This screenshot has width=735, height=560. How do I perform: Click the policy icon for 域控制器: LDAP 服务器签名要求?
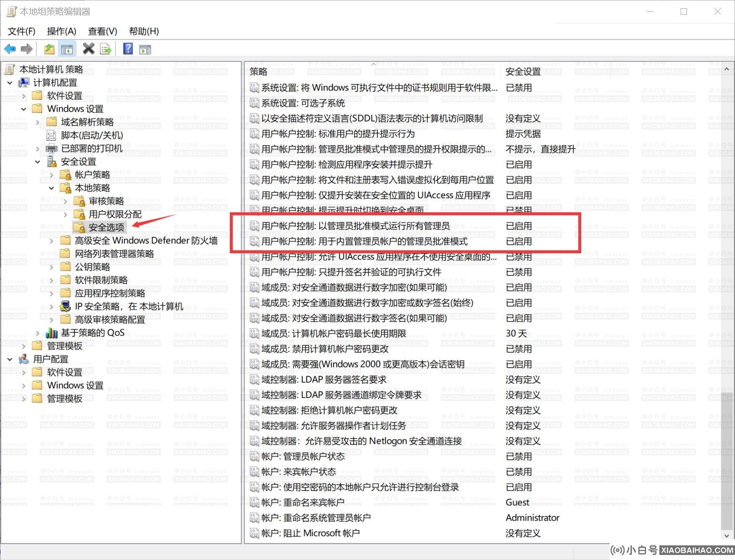click(x=254, y=379)
